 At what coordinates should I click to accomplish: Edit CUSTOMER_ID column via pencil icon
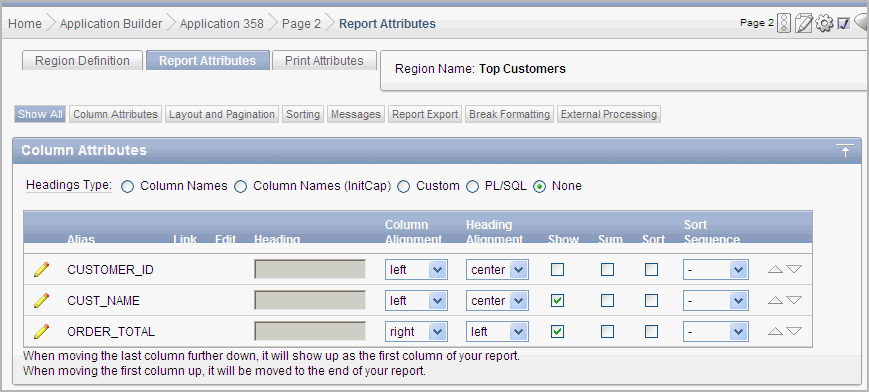click(x=42, y=270)
